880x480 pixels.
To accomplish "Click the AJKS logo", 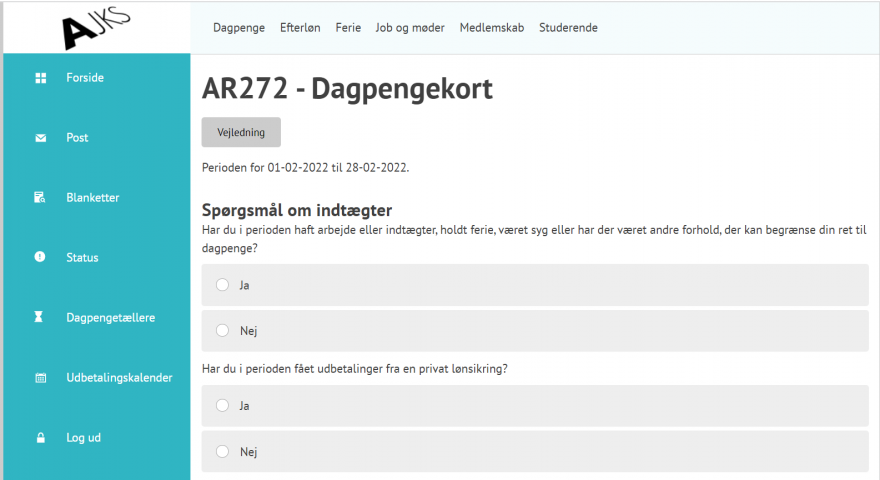I will click(x=96, y=29).
